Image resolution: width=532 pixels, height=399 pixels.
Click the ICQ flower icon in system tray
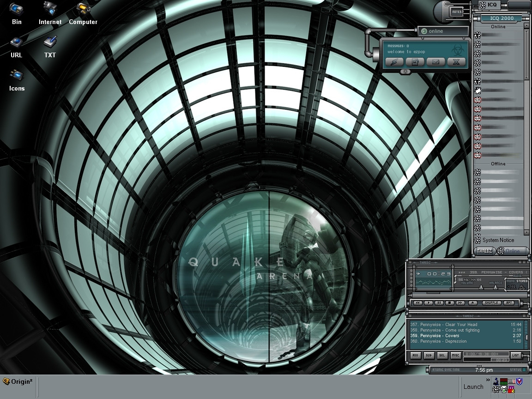pyautogui.click(x=496, y=389)
